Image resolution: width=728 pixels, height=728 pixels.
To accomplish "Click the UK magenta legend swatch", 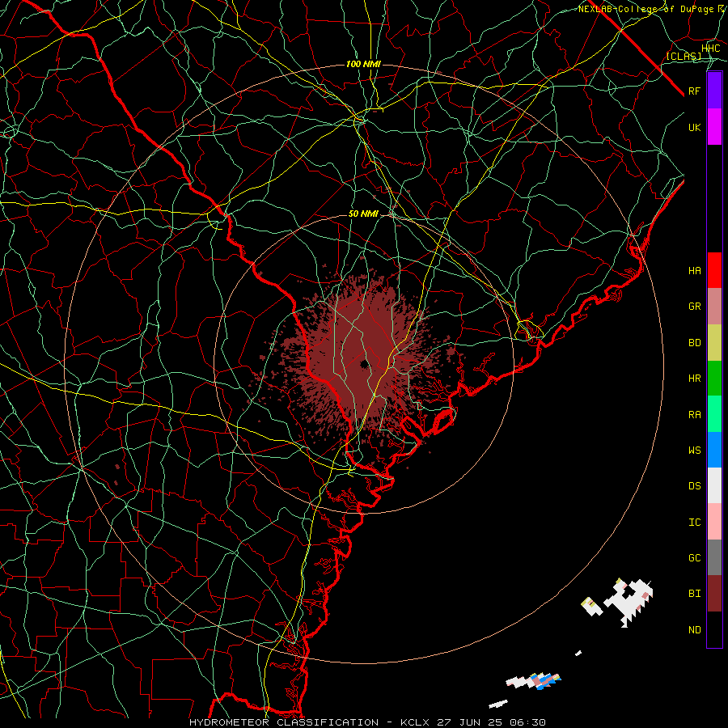I will 714,127.
